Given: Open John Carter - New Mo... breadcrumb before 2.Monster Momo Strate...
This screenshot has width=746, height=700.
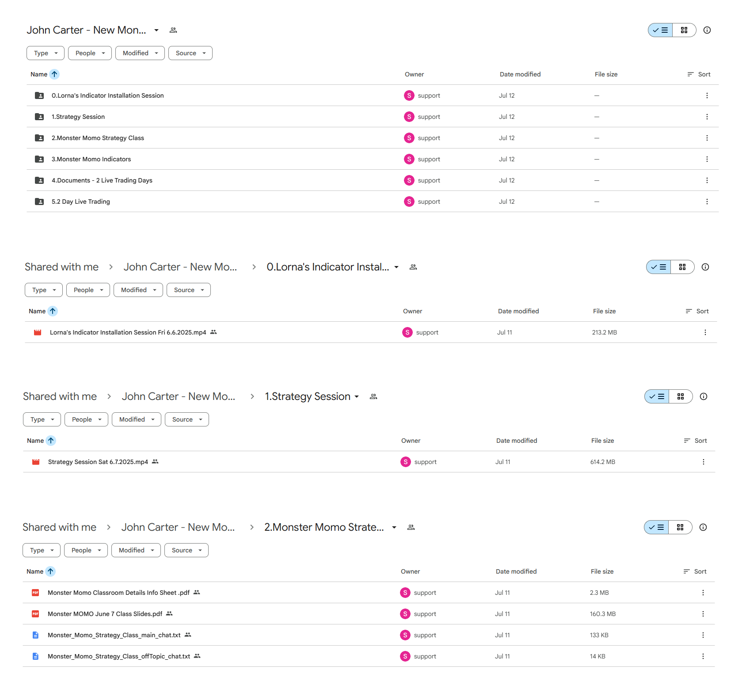Looking at the screenshot, I should click(178, 527).
